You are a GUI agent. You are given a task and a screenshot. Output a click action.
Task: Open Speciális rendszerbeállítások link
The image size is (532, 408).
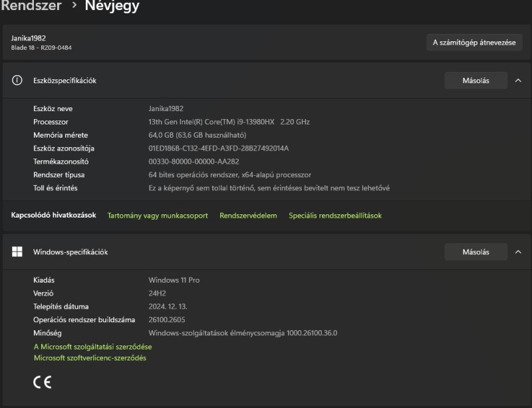point(335,216)
